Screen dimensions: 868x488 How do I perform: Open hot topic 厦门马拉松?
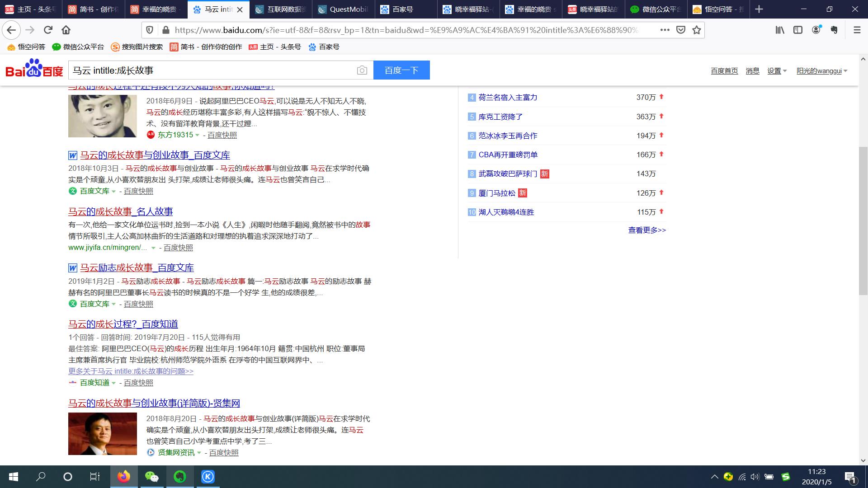coord(497,193)
